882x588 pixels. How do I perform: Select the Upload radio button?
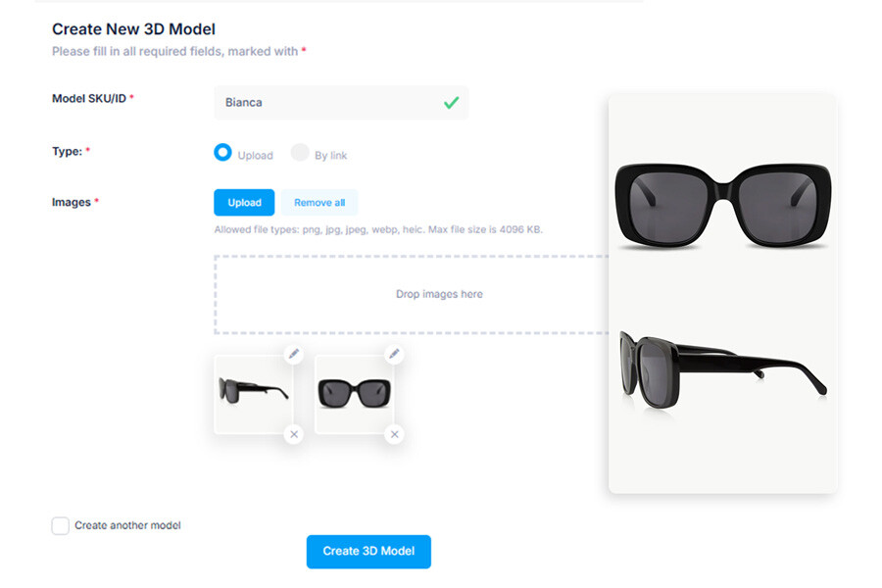[223, 153]
